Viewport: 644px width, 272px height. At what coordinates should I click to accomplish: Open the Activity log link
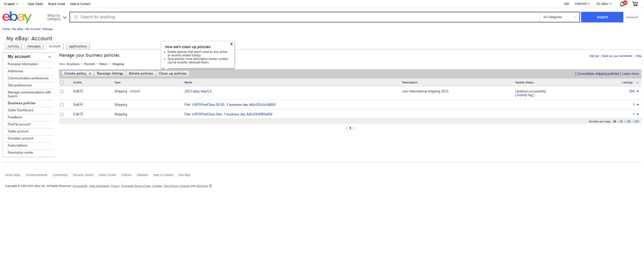525,95
